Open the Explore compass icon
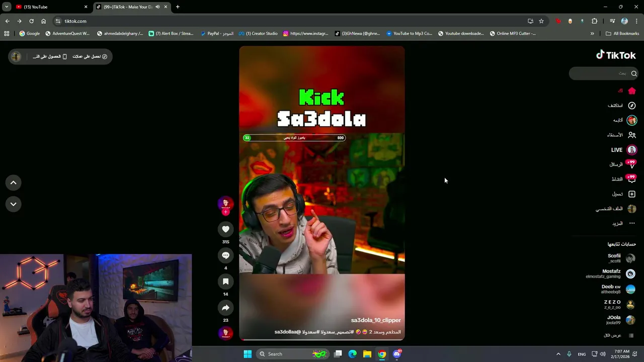 [x=632, y=106]
